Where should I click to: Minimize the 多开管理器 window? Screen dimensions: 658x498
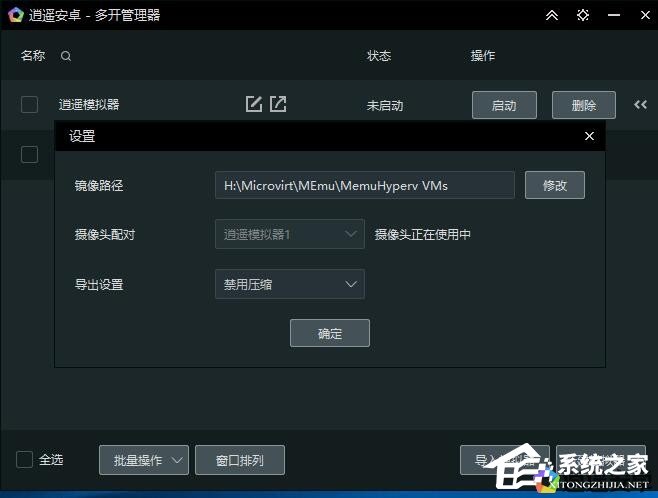(614, 15)
